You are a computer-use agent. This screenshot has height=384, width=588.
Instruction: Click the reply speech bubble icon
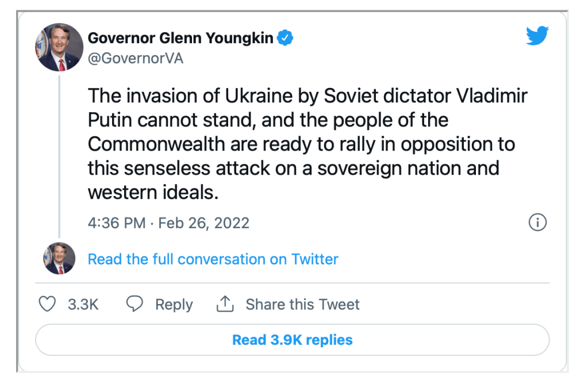(x=134, y=304)
